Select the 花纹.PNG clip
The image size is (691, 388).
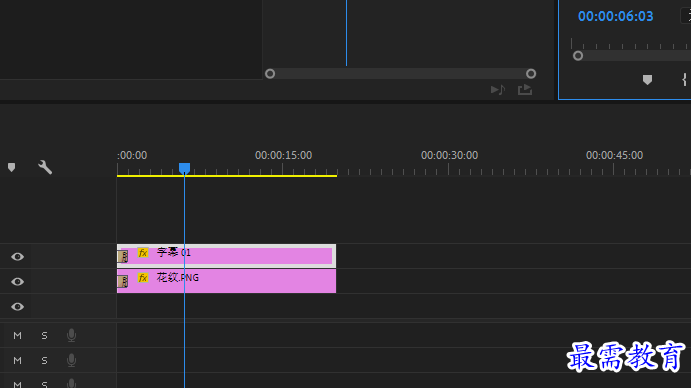click(x=227, y=281)
